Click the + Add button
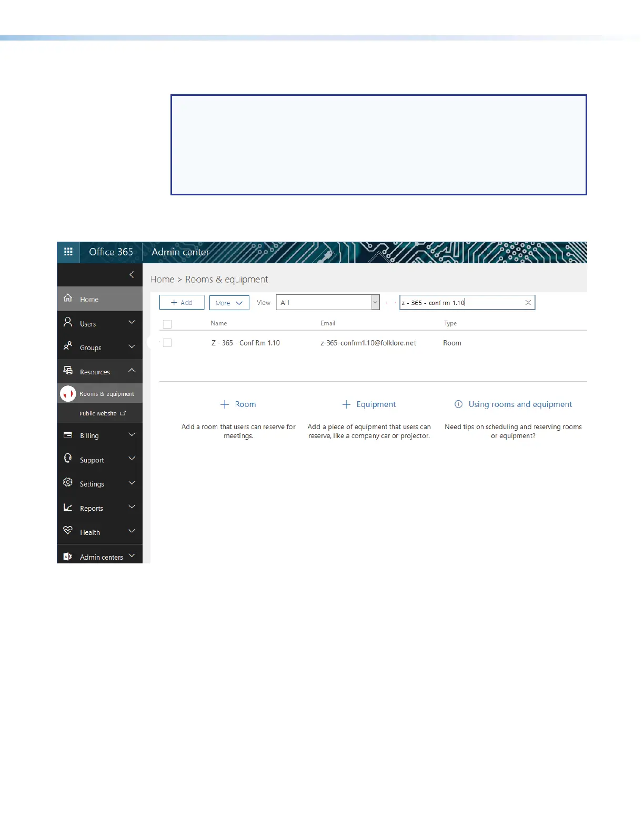644x834 pixels. pyautogui.click(x=182, y=302)
